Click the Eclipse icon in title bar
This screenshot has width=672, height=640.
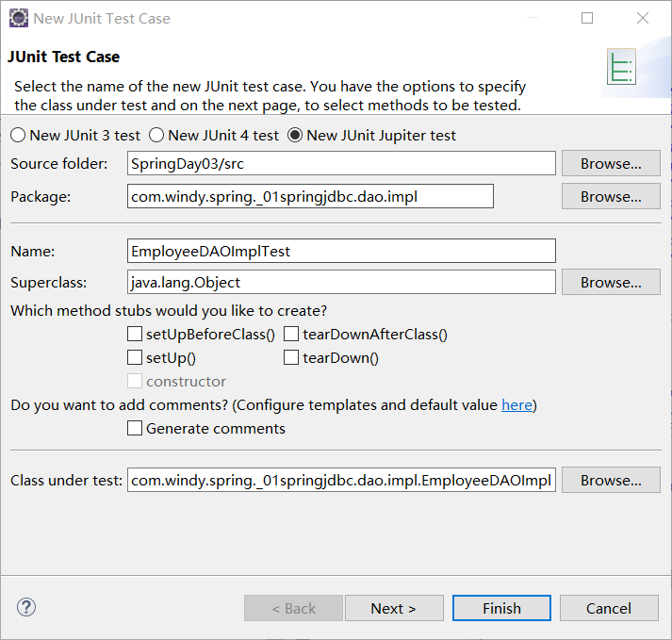point(17,18)
